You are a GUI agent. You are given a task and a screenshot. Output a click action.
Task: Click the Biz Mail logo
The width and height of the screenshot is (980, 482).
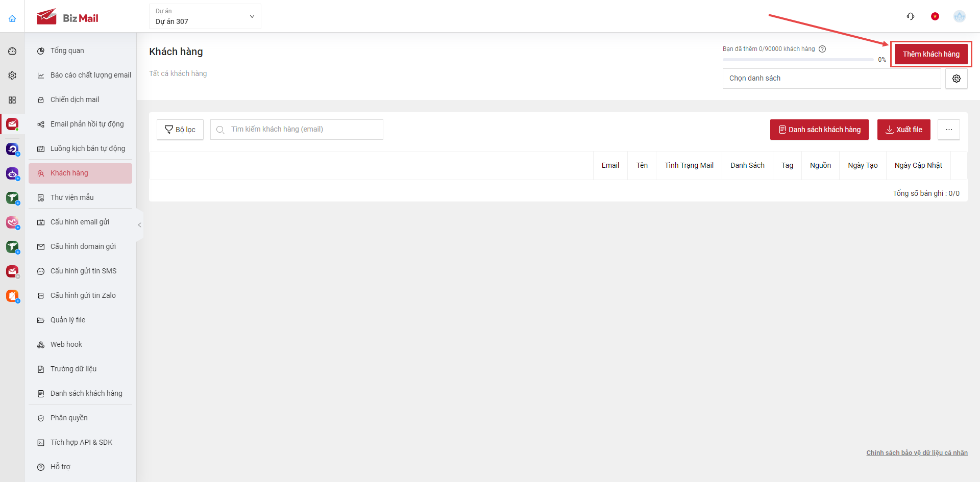pyautogui.click(x=67, y=17)
